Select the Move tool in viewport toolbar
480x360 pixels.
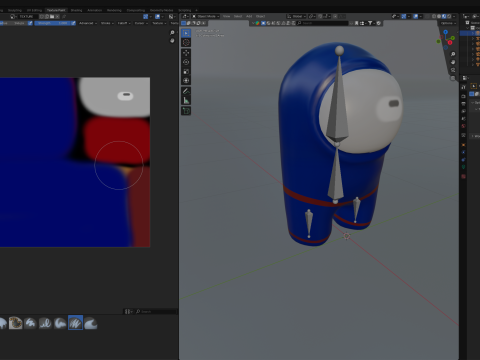click(x=186, y=53)
